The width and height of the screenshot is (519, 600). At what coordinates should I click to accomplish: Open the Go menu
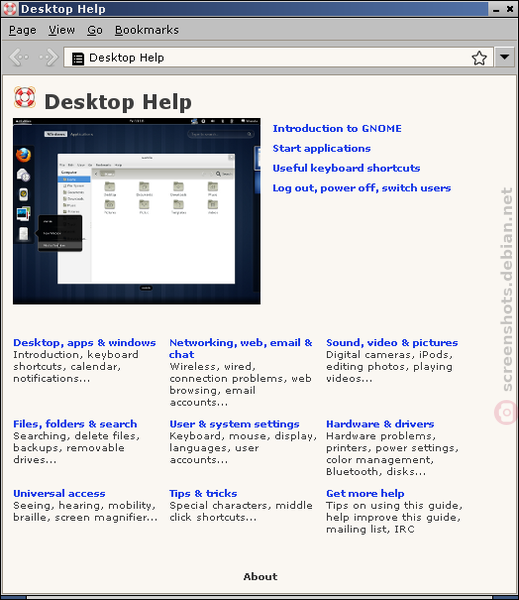[x=95, y=30]
